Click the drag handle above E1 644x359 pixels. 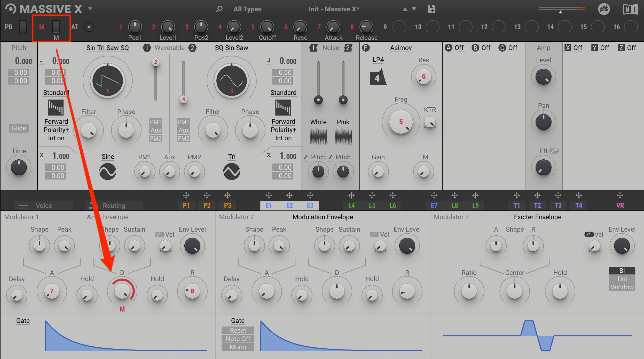coord(269,195)
